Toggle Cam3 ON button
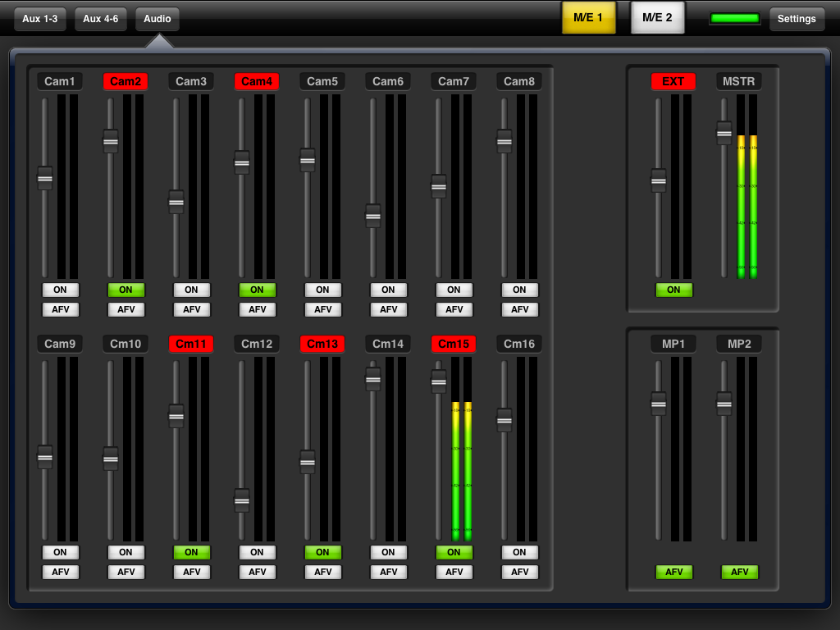Image resolution: width=840 pixels, height=630 pixels. (192, 290)
